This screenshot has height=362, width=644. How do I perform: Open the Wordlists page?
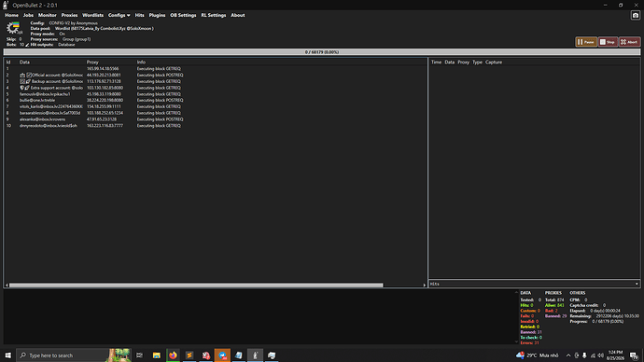92,15
